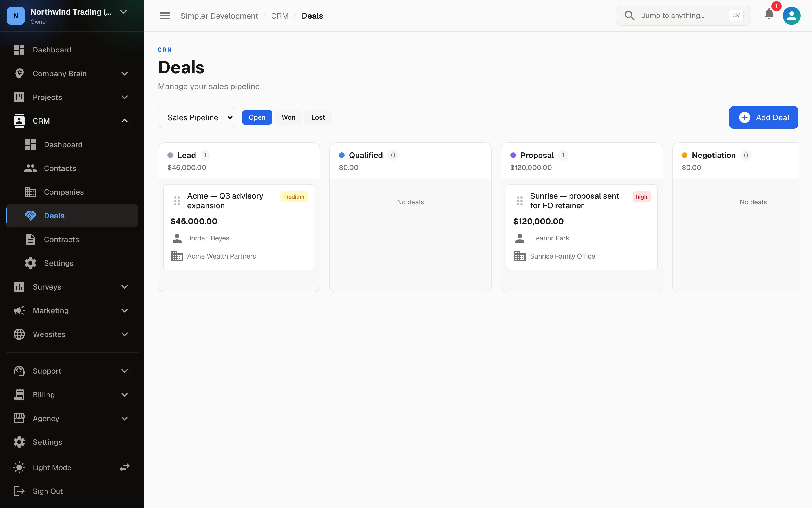Click the Contacts people icon
The height and width of the screenshot is (508, 812).
[x=30, y=168]
